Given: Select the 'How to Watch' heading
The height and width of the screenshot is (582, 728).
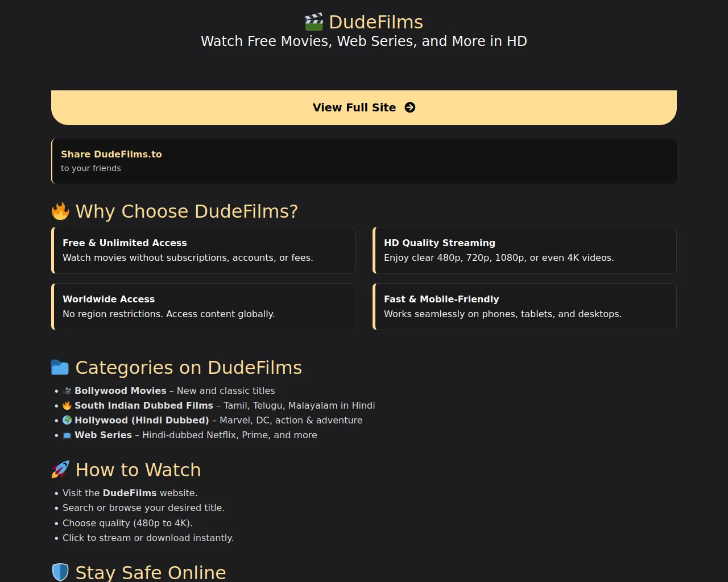Looking at the screenshot, I should 138,470.
